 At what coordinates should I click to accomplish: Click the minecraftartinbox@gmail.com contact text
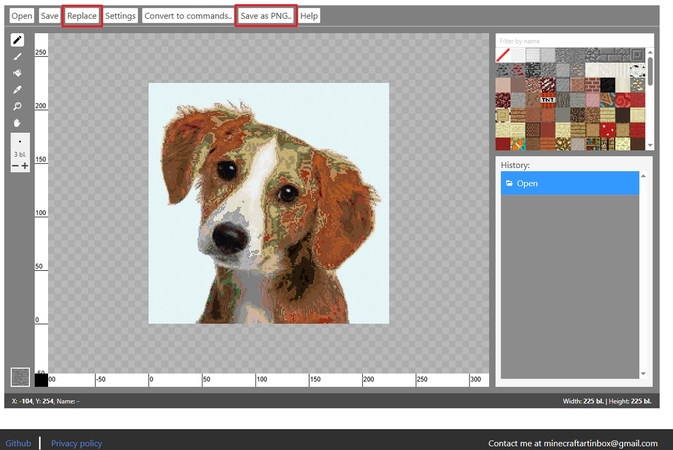600,443
